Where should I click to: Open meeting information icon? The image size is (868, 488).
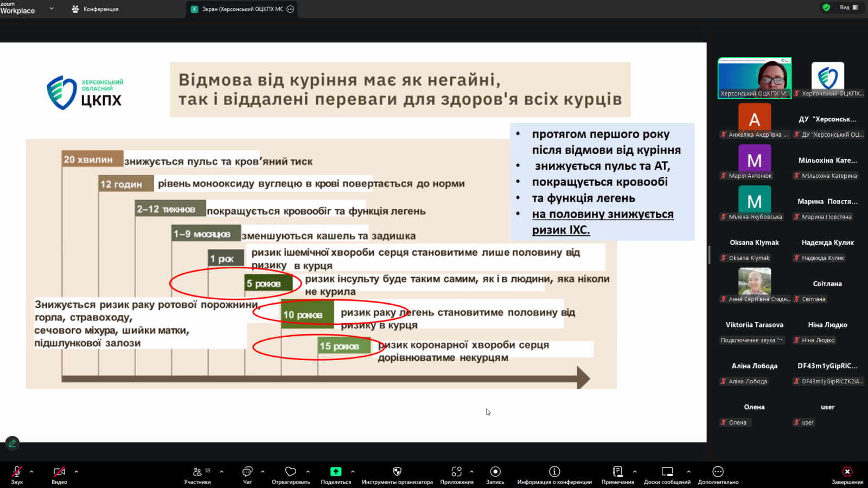[x=554, y=472]
